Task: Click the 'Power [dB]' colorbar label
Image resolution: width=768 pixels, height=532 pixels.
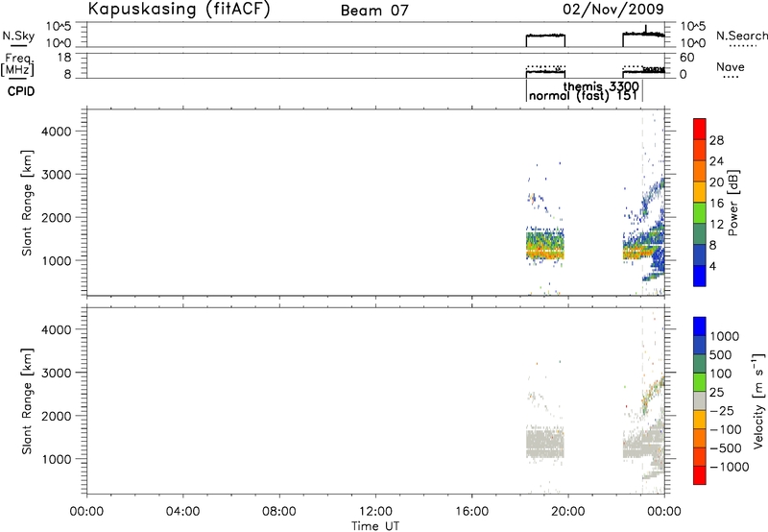Action: [x=732, y=203]
